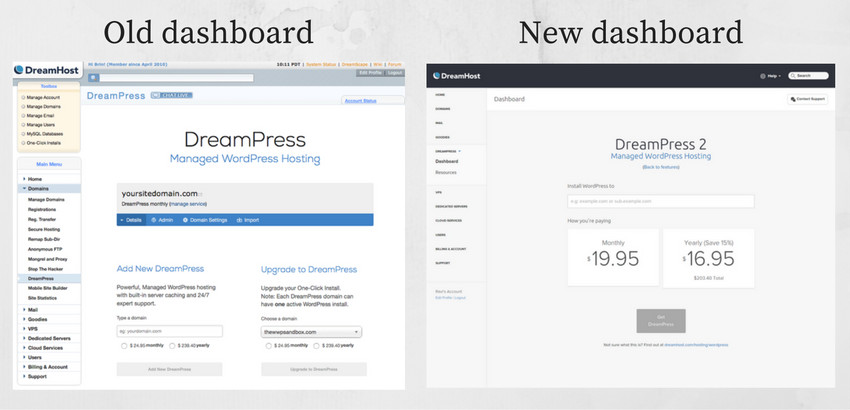
Task: Open BILLING & ACCOUNT in new sidebar
Action: [x=450, y=249]
